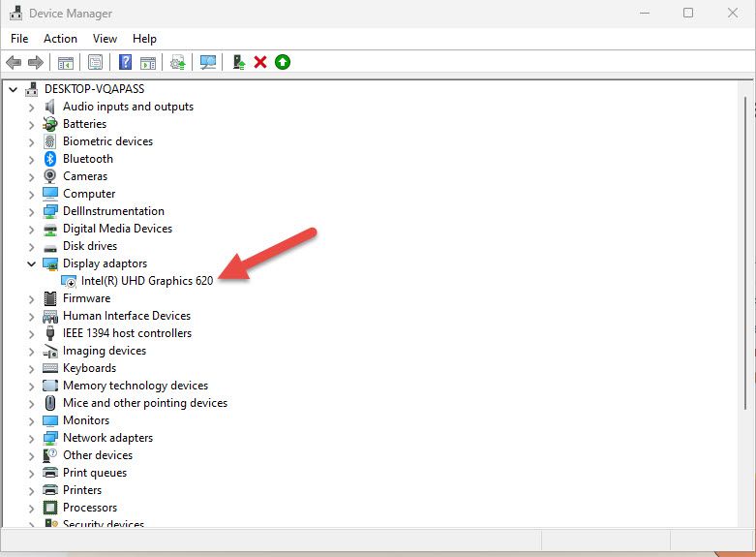Click the IEEE 1394 host controllers plug icon
This screenshot has width=756, height=557.
[x=50, y=333]
